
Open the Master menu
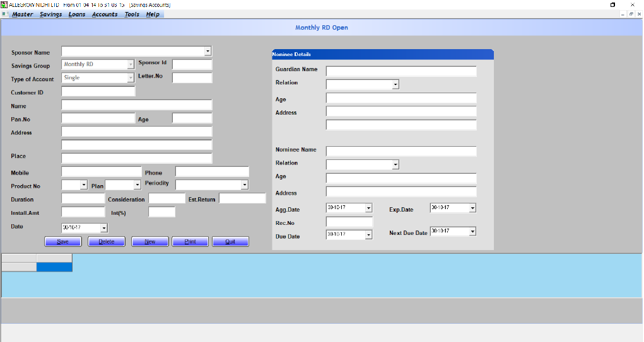(23, 14)
